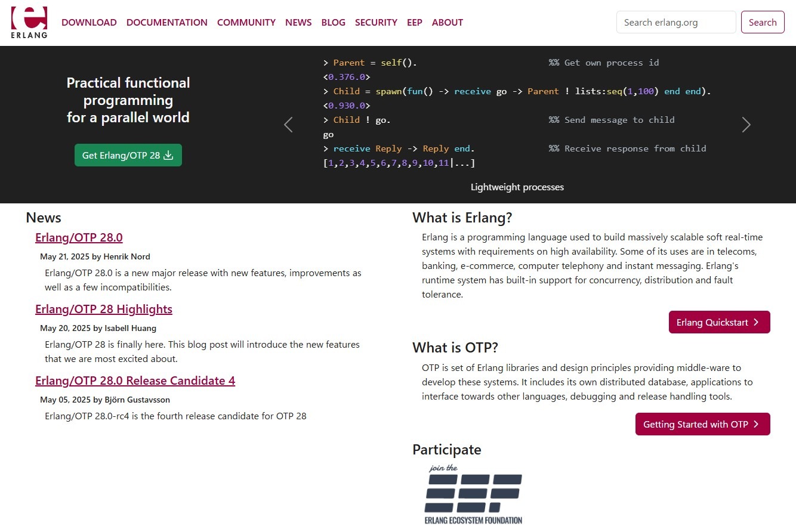Navigate to the NEWS page

click(x=298, y=23)
